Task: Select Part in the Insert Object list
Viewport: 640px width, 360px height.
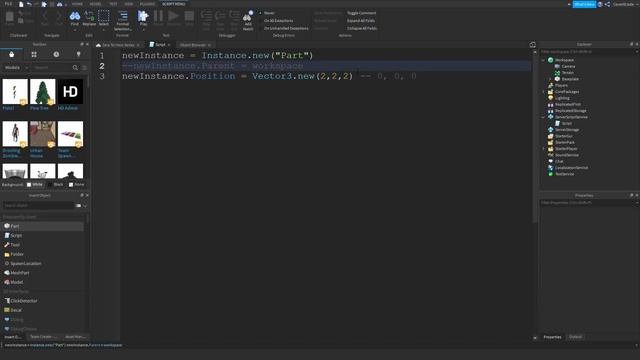Action: (x=43, y=226)
